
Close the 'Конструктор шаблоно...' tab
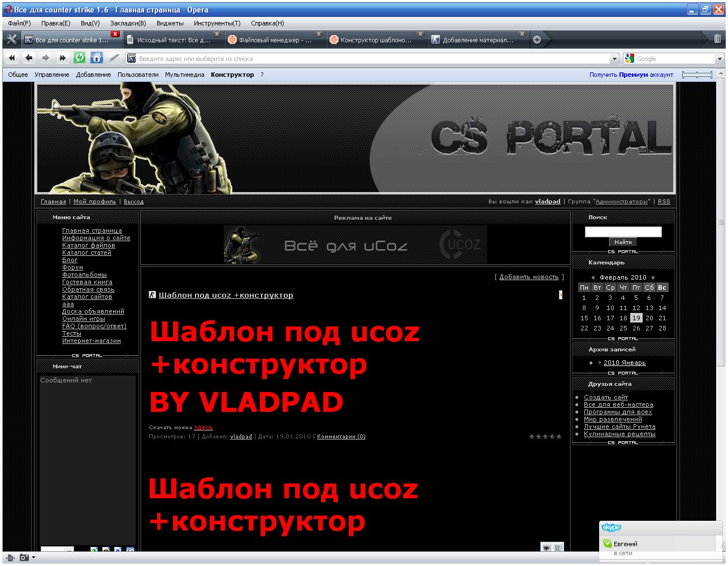tap(420, 34)
